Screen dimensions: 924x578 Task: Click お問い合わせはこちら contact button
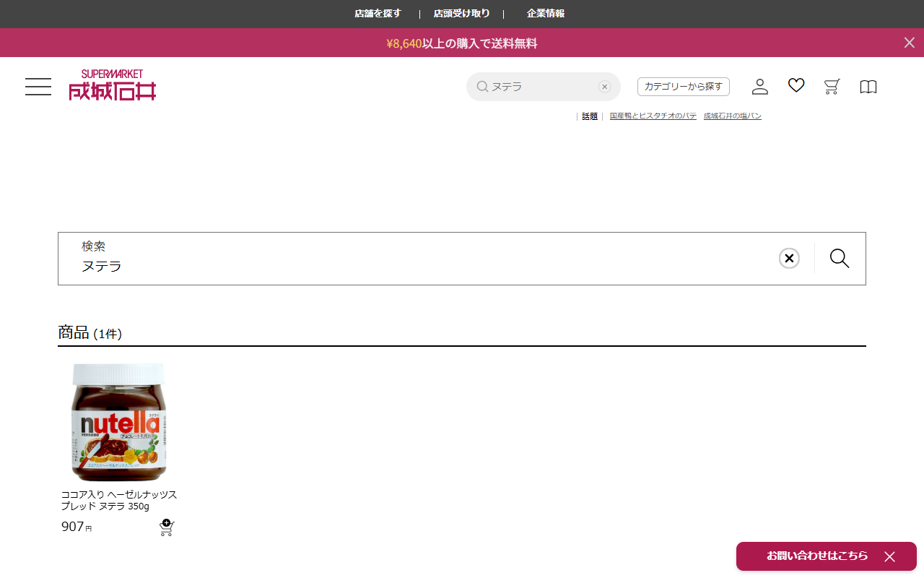[x=817, y=556]
